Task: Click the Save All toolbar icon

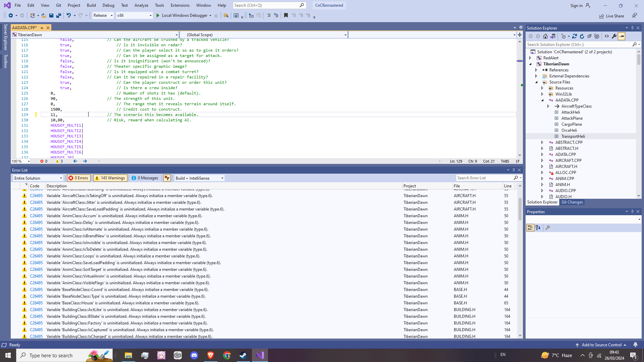Action: point(59,15)
